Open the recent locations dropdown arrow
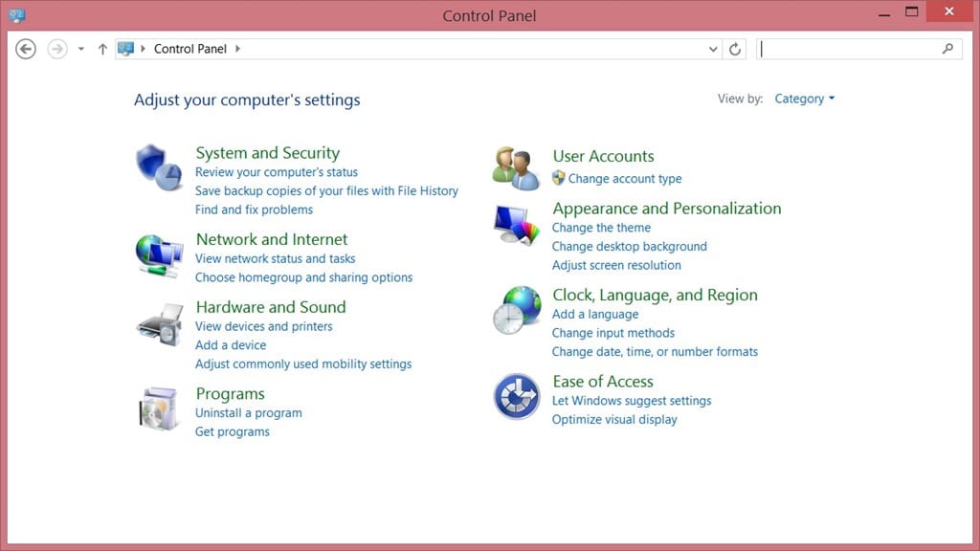The image size is (980, 551). coord(81,49)
